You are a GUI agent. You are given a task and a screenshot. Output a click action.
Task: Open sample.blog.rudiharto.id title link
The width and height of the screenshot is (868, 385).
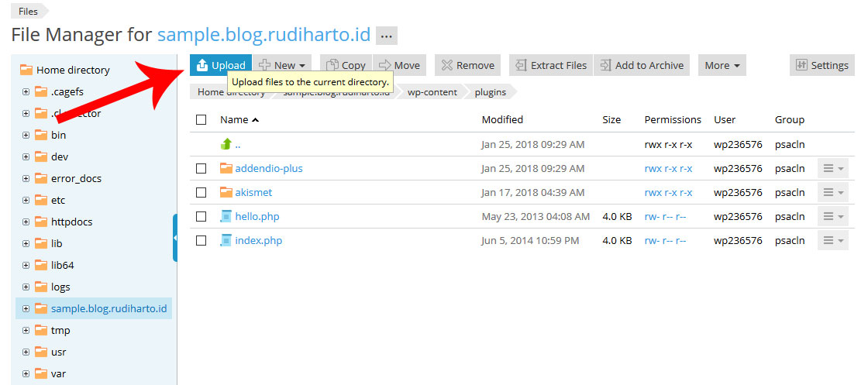pos(263,35)
